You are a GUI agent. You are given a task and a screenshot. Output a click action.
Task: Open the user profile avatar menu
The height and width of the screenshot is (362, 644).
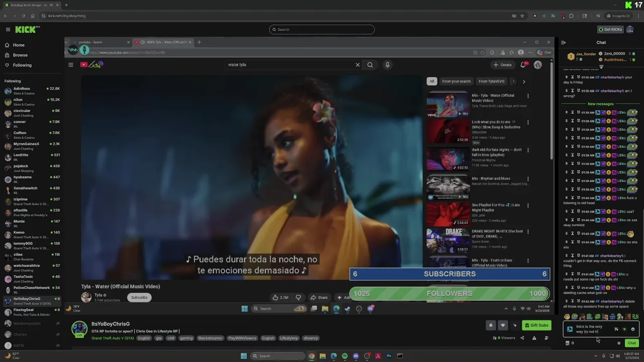tap(630, 29)
